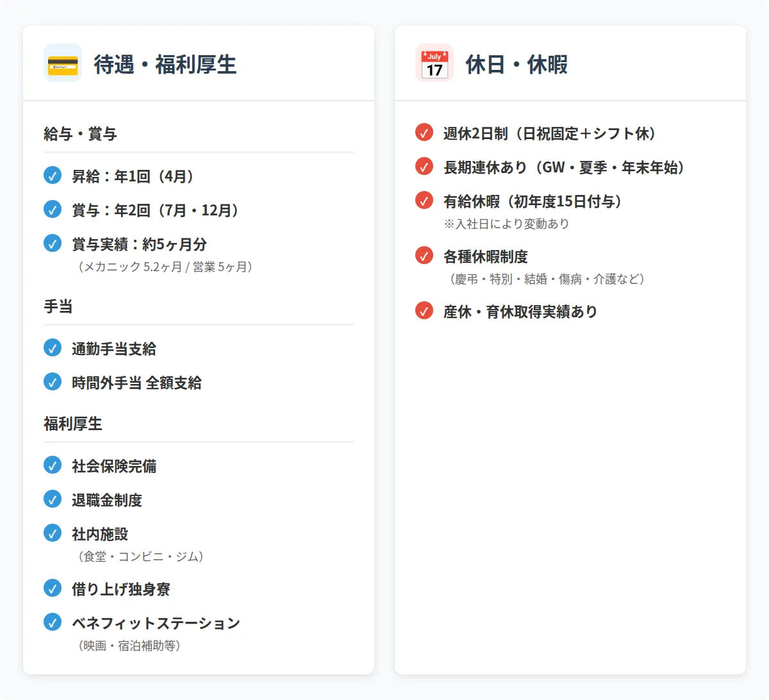
Task: Click the blue check icon beside 昇給：年1回
Action: pyautogui.click(x=53, y=175)
